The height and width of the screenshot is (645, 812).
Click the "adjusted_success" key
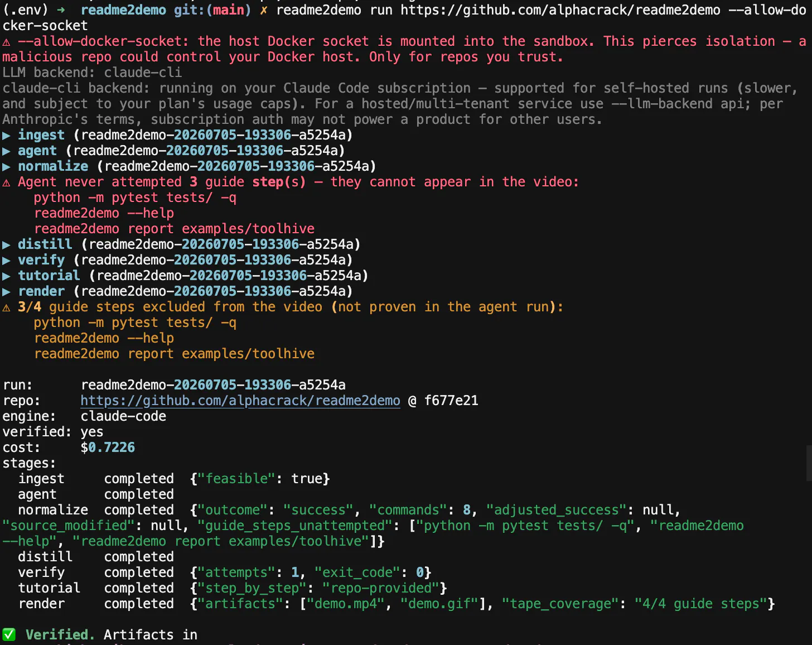pos(557,510)
